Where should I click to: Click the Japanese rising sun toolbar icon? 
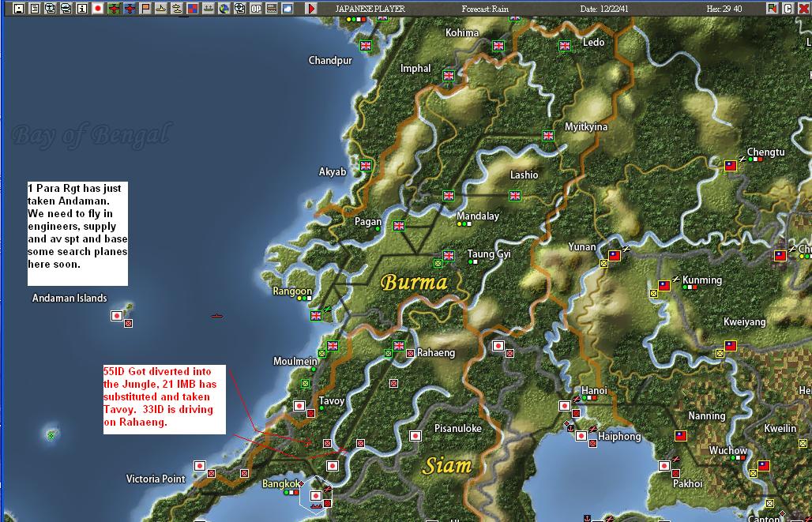click(98, 8)
